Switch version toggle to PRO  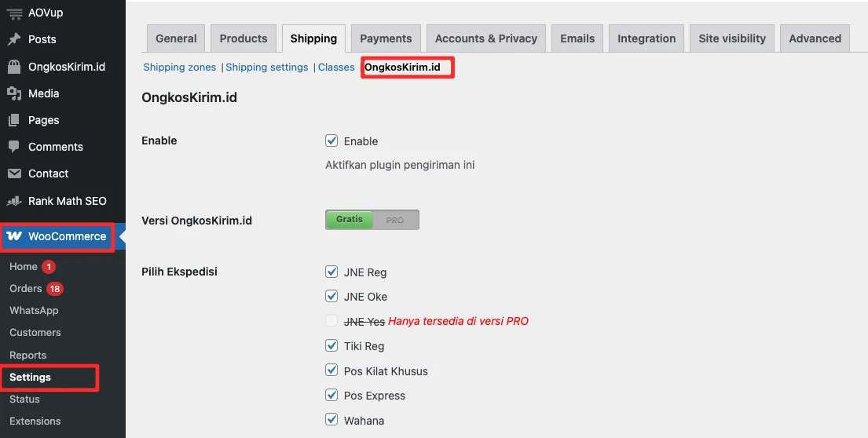395,220
